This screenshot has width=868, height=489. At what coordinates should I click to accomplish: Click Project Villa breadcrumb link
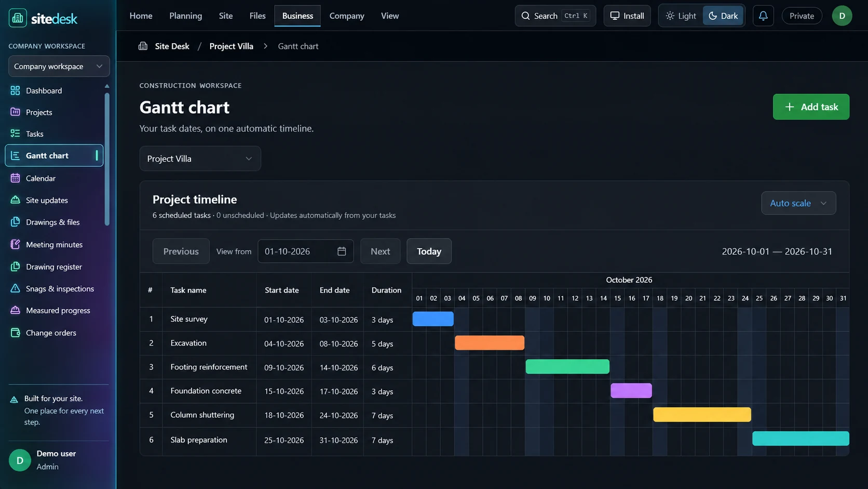pyautogui.click(x=231, y=46)
